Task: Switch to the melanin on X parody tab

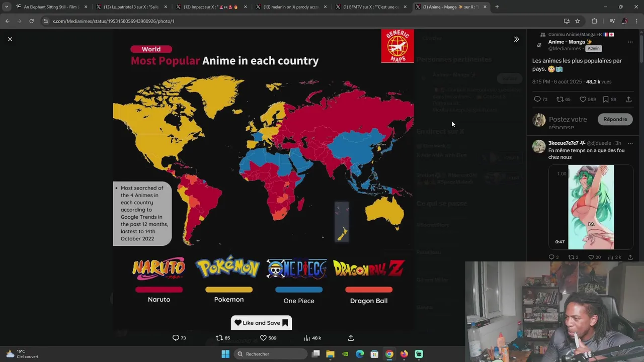Action: coord(291,7)
